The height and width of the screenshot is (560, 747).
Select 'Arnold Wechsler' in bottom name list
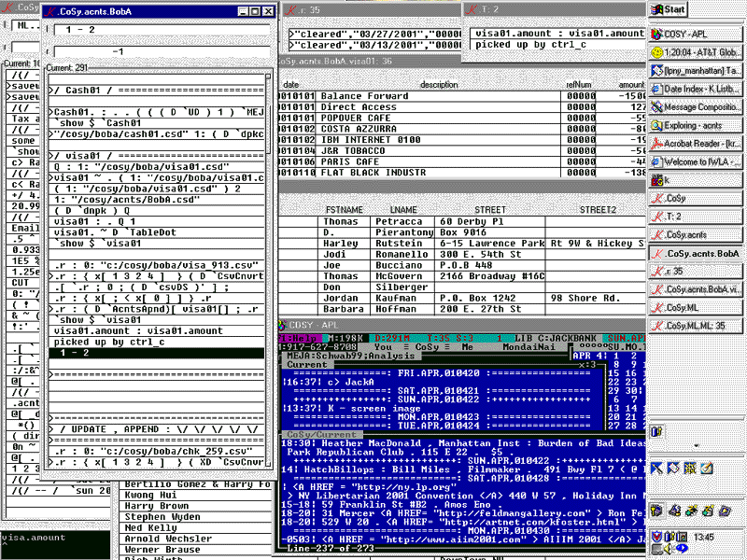pos(168,539)
